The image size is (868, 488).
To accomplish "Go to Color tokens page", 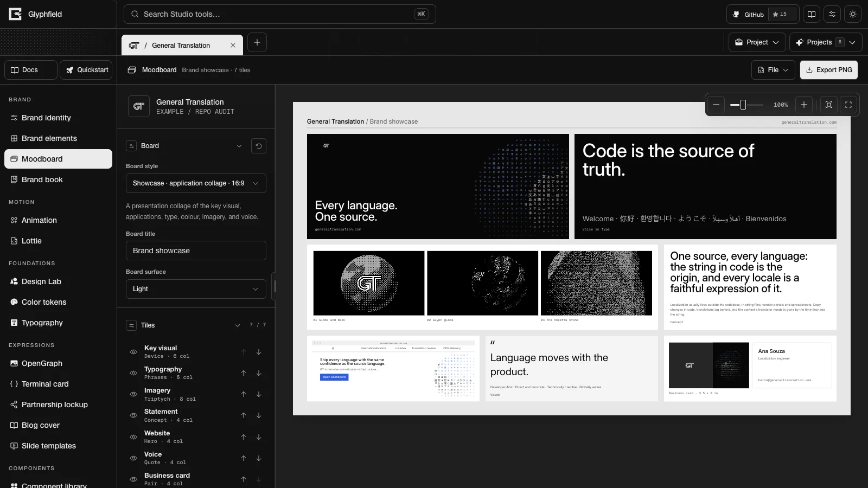I will (58, 302).
